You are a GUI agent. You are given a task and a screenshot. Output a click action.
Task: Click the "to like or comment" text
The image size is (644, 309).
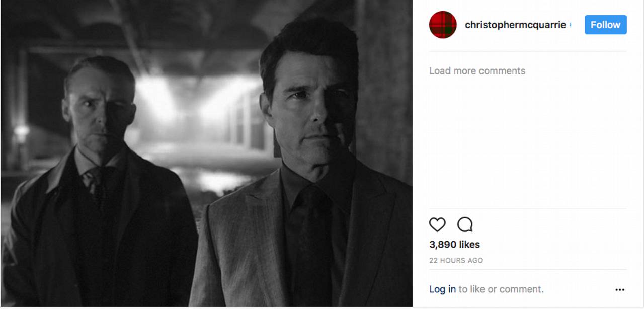click(x=501, y=289)
